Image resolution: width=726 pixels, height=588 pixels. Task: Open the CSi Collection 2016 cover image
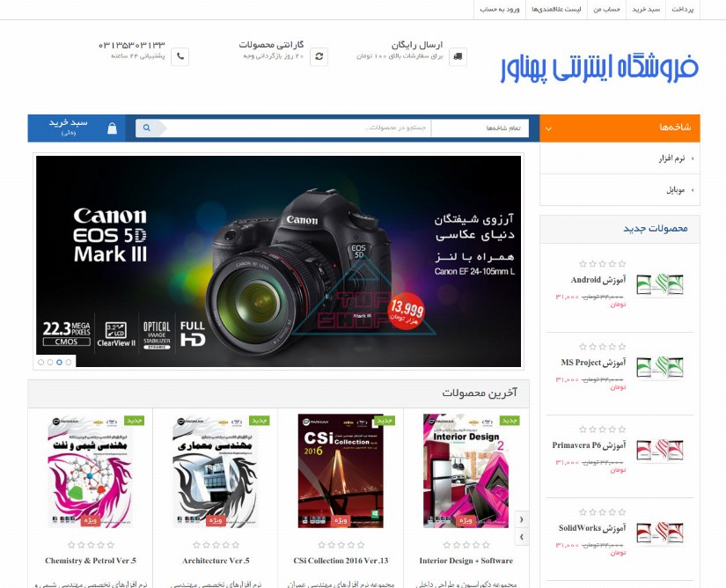pos(341,471)
